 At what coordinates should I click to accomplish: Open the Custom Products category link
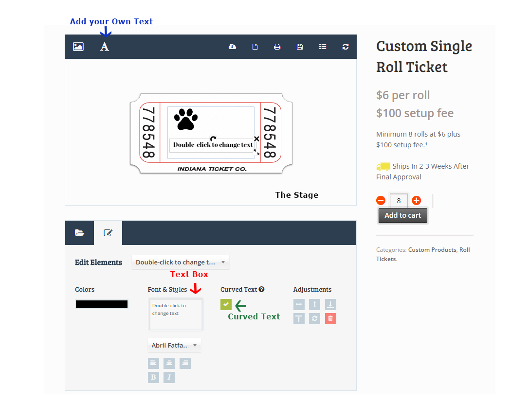click(432, 250)
